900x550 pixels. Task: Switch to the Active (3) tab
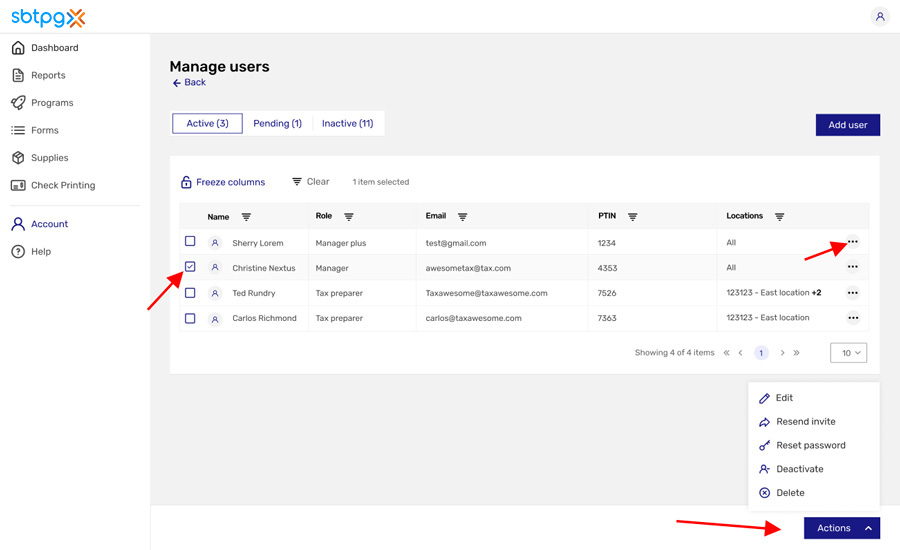coord(207,123)
